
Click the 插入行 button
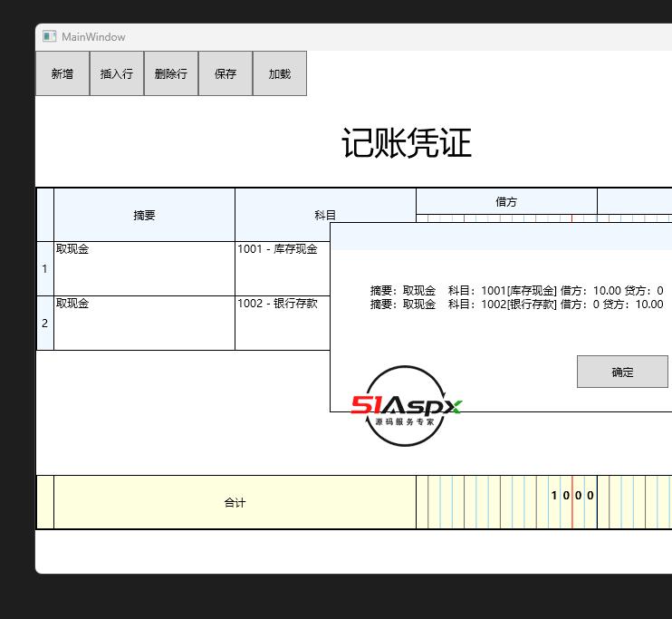(x=117, y=73)
